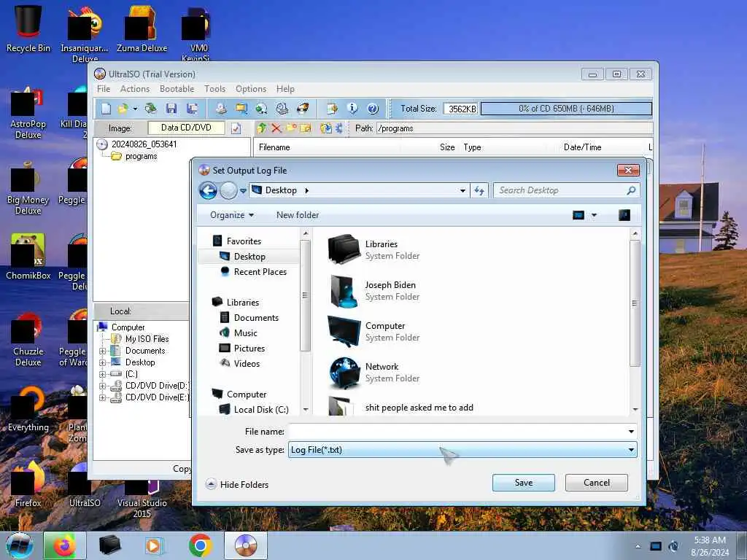The height and width of the screenshot is (560, 747).
Task: Click the Search Desktop field
Action: [566, 190]
